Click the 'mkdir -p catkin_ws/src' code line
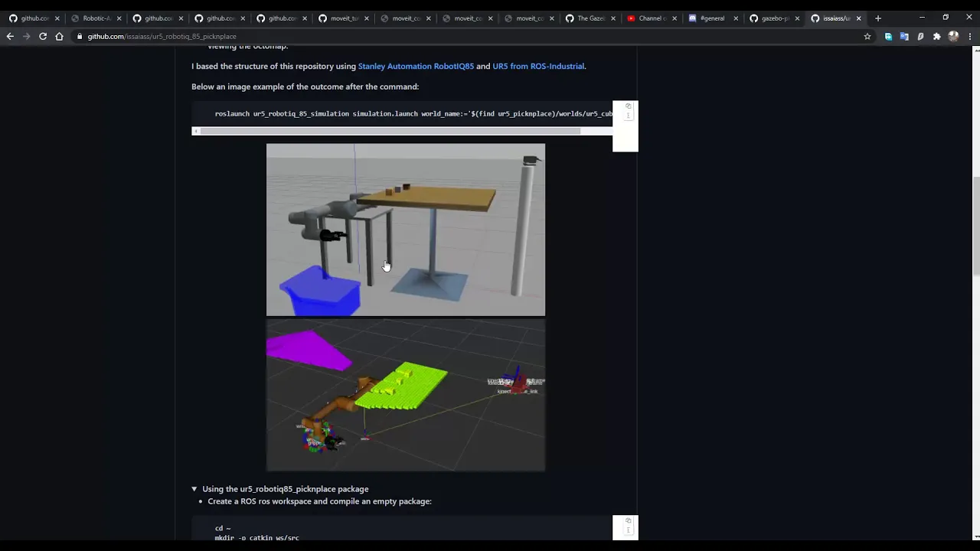980x551 pixels. click(x=257, y=538)
